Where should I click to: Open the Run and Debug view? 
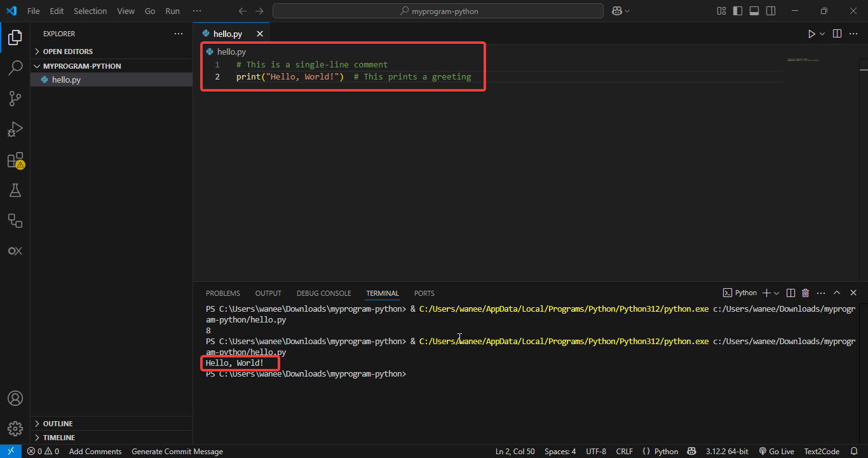[15, 129]
